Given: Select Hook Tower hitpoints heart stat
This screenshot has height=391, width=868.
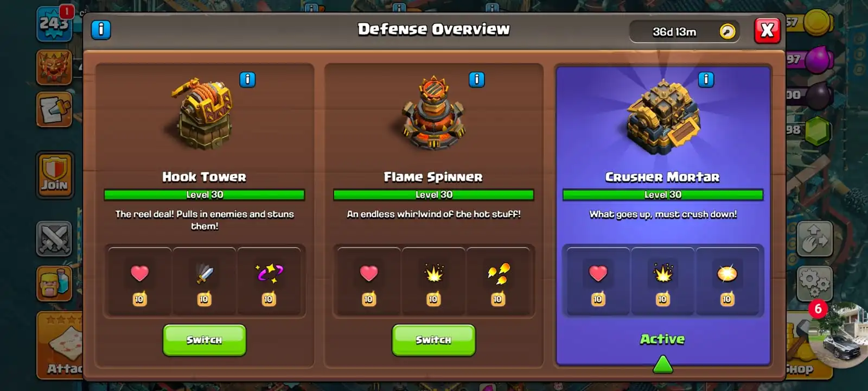Looking at the screenshot, I should pyautogui.click(x=139, y=281).
